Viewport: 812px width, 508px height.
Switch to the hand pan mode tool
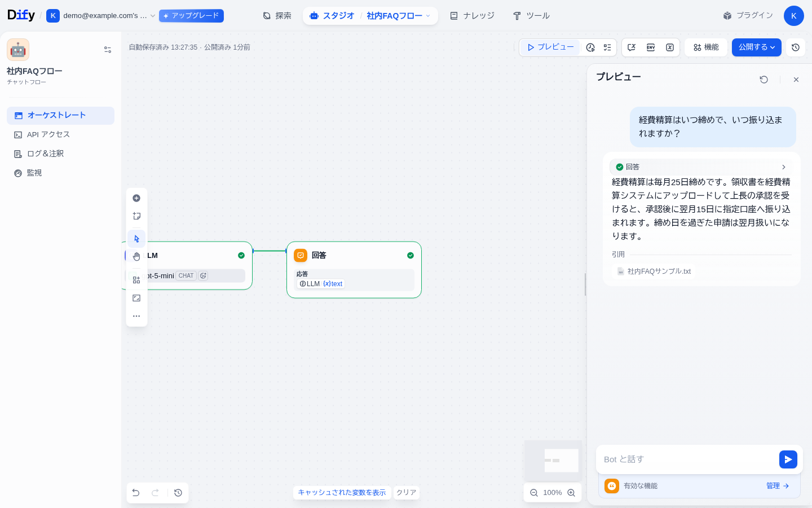click(136, 257)
